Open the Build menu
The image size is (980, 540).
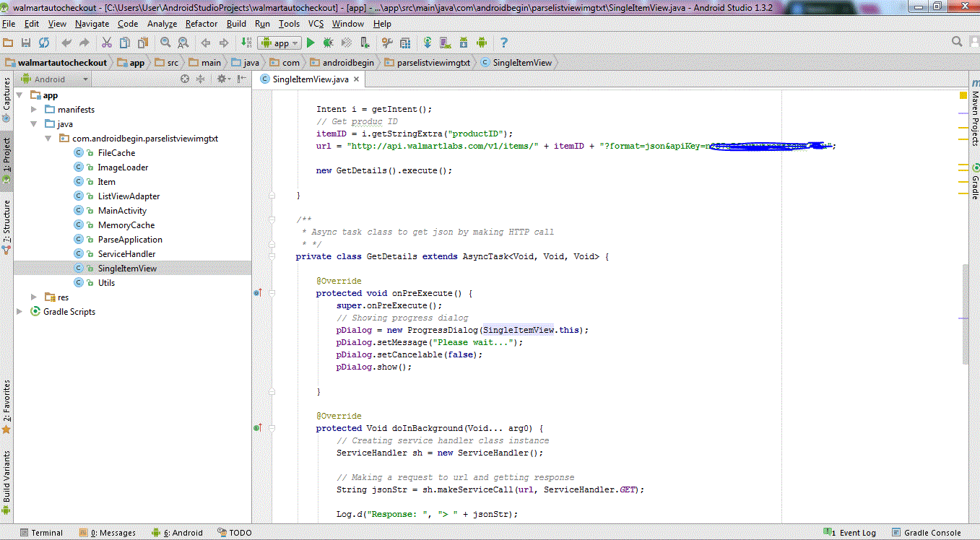236,24
